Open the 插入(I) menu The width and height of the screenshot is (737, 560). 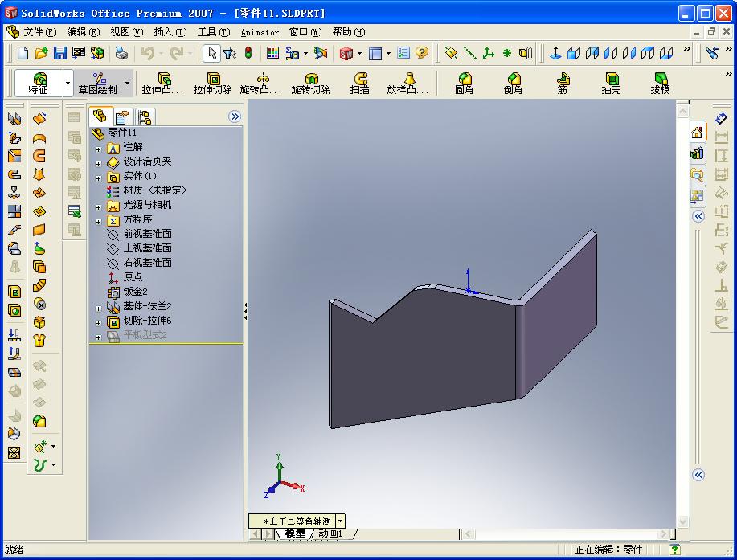click(170, 32)
